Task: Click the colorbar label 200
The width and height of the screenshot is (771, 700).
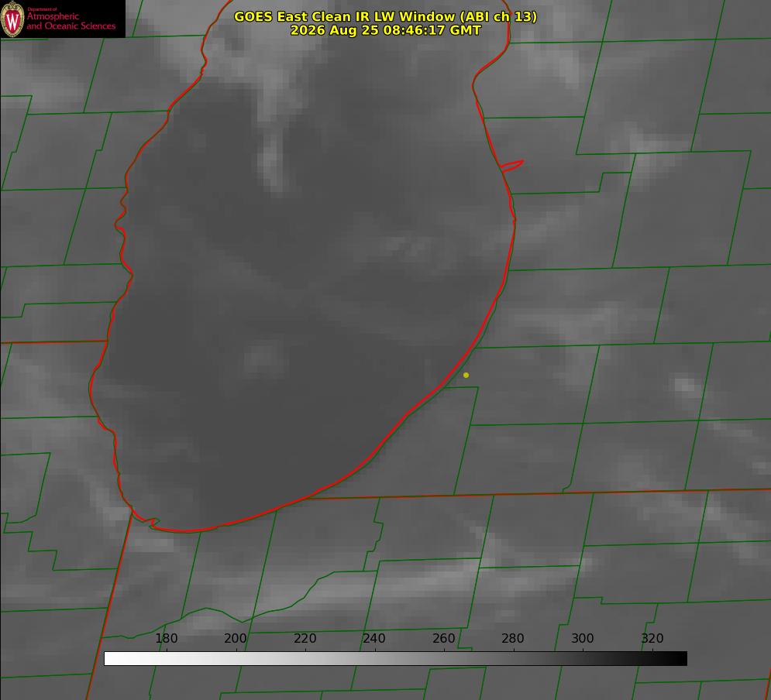Action: coord(236,638)
